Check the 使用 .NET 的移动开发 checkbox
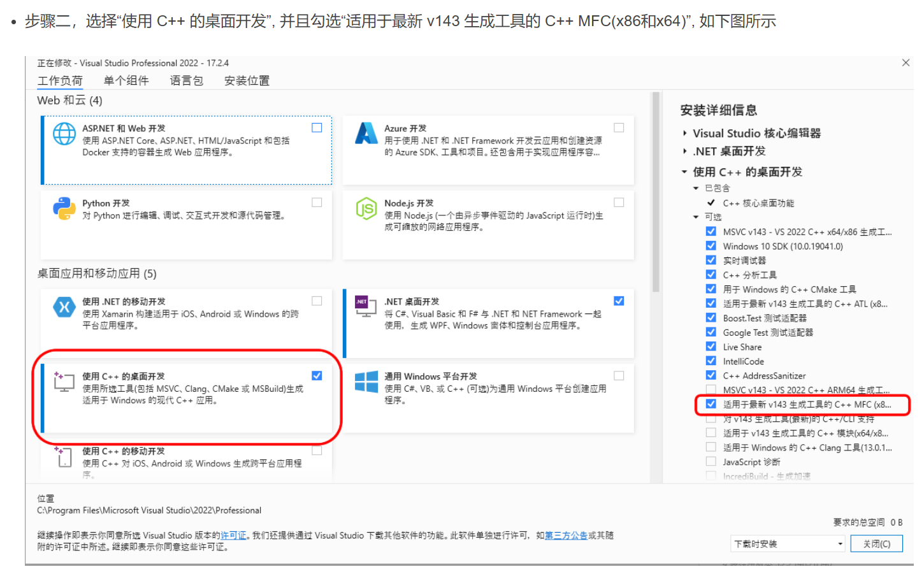 pyautogui.click(x=317, y=301)
